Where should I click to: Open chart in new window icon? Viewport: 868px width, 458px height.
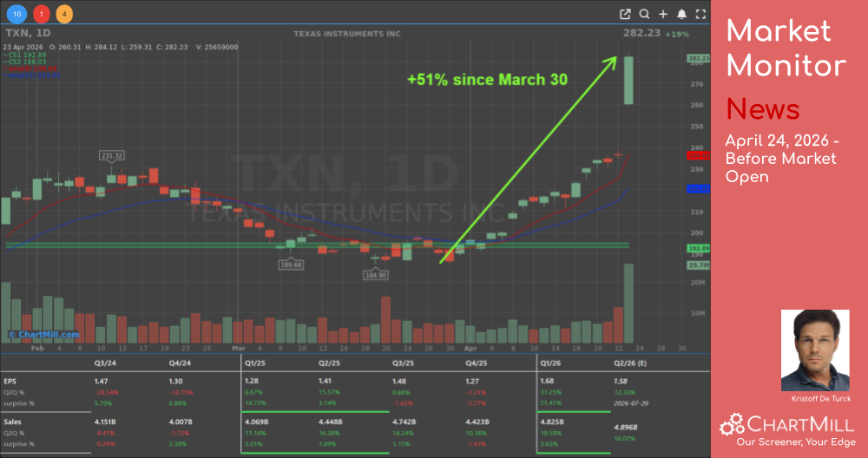[625, 14]
